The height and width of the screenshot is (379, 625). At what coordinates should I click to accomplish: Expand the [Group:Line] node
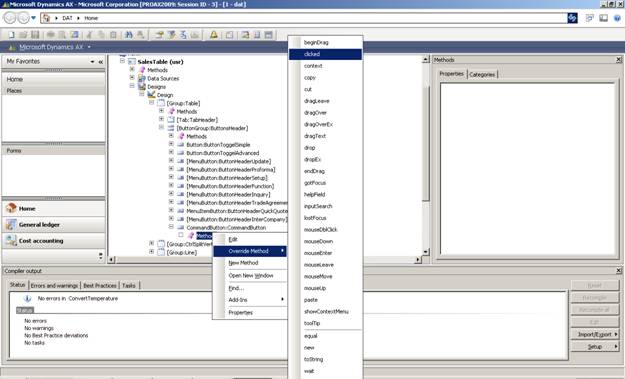coord(151,252)
